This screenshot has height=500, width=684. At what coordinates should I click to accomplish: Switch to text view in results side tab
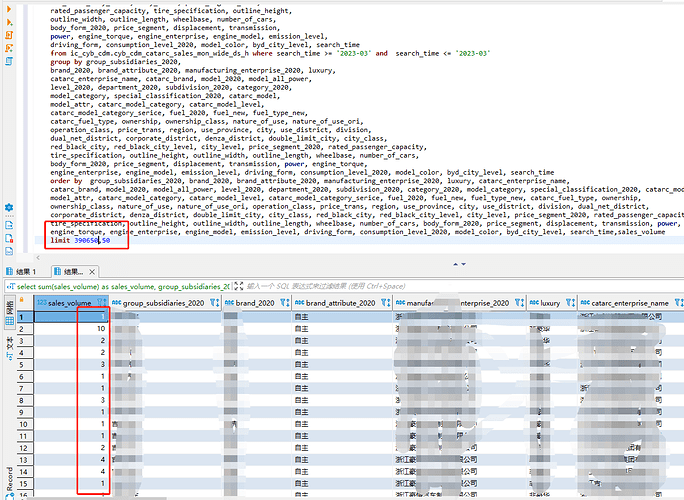tap(10, 348)
